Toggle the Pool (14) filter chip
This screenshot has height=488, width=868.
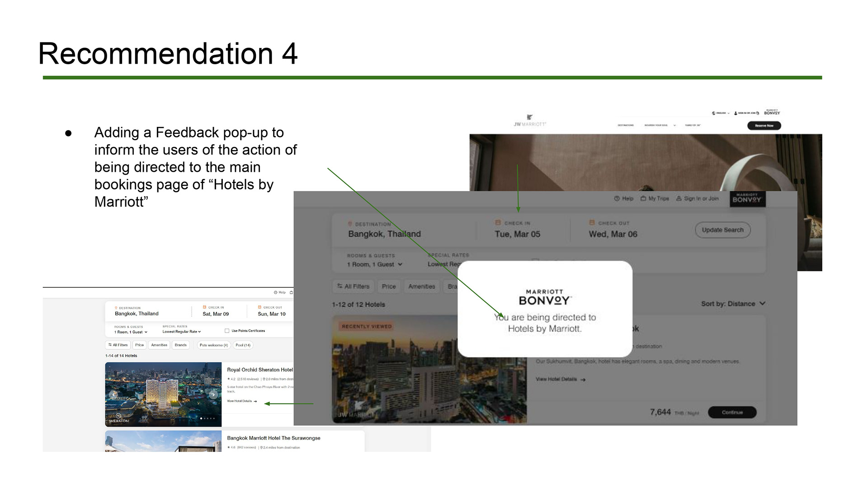coord(243,345)
